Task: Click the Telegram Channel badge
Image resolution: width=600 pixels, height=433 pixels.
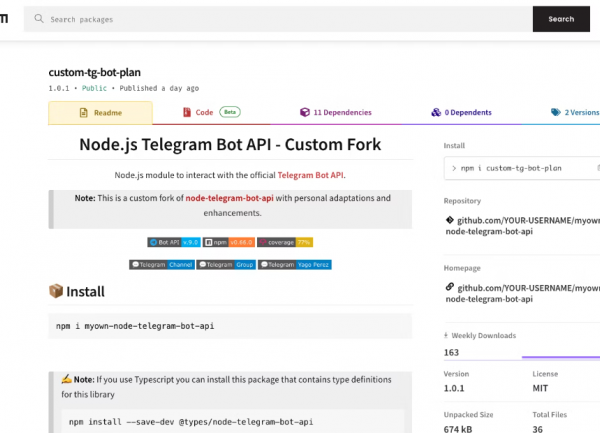Action: click(x=162, y=265)
